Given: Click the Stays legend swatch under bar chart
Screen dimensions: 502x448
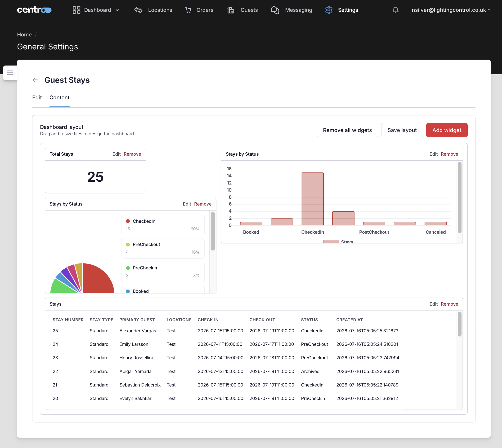Looking at the screenshot, I should pos(331,242).
